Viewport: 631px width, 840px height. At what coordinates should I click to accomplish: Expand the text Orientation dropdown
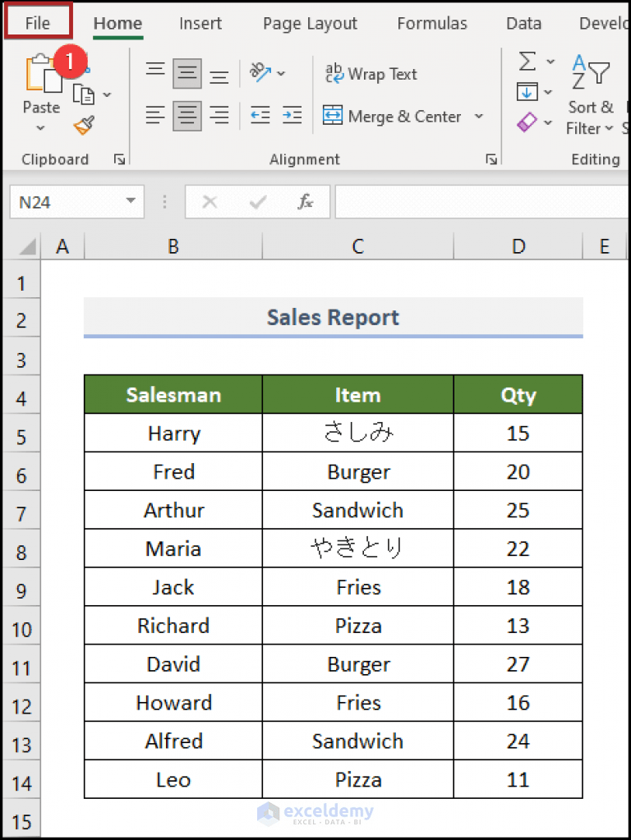(280, 73)
